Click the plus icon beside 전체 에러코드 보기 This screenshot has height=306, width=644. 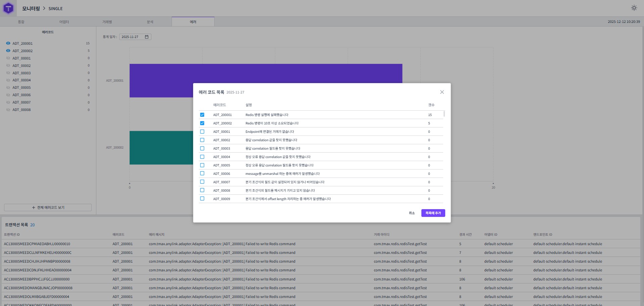(x=34, y=207)
